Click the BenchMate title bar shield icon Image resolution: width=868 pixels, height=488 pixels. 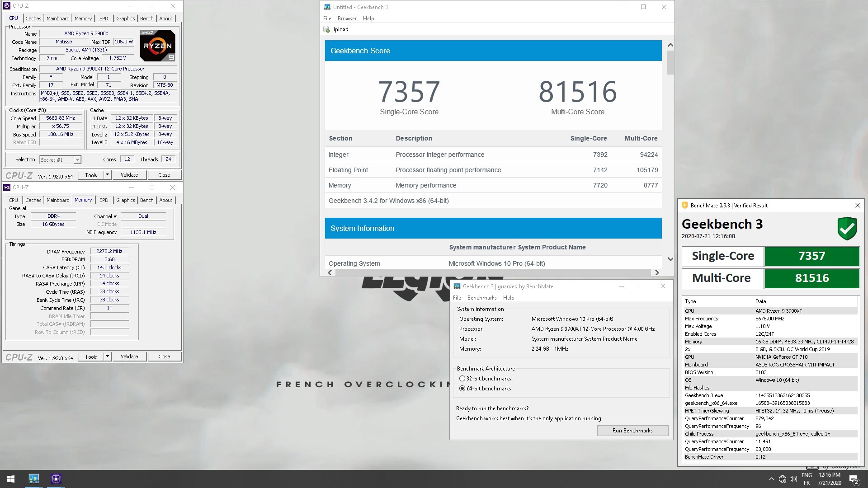[x=684, y=205]
